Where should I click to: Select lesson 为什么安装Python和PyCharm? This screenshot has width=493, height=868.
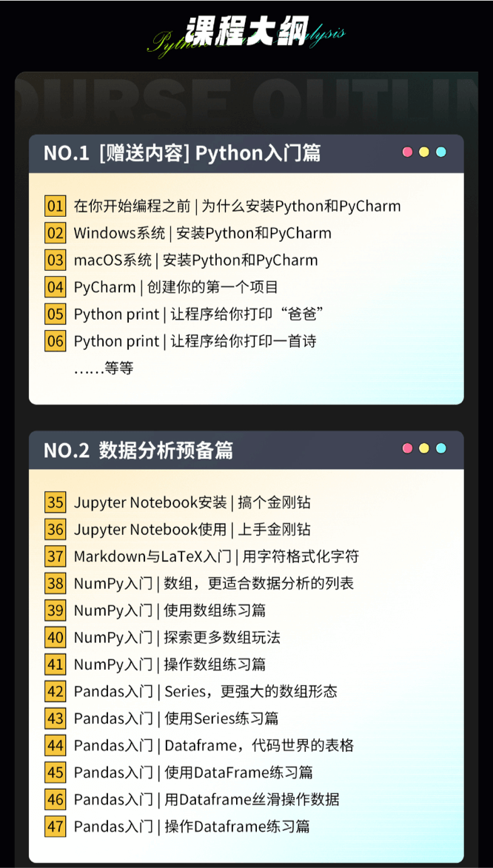pos(237,206)
